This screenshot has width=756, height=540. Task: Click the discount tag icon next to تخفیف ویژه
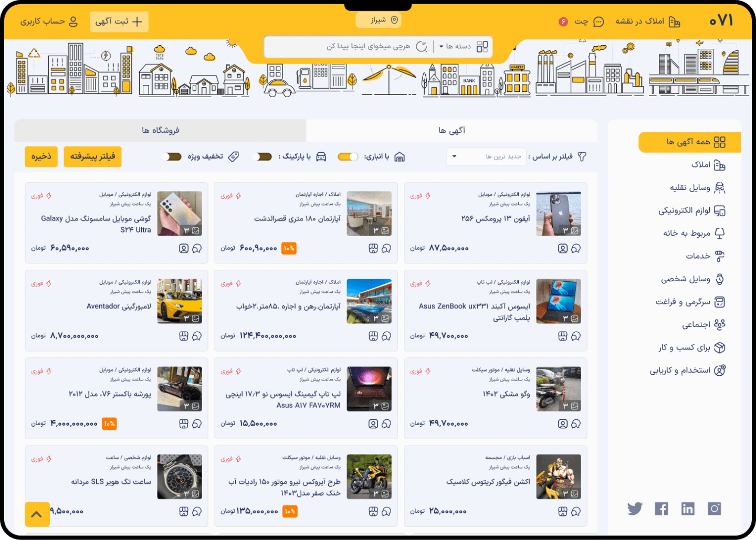pyautogui.click(x=234, y=156)
